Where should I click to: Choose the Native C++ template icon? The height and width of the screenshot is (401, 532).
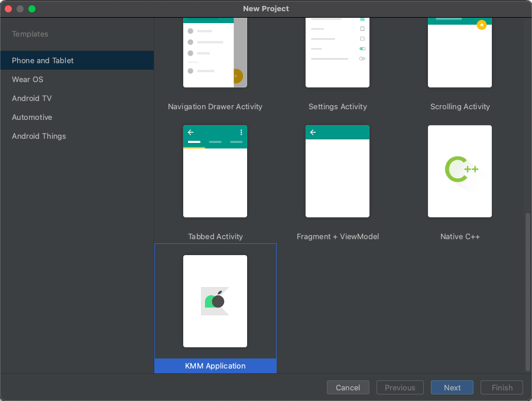[460, 171]
